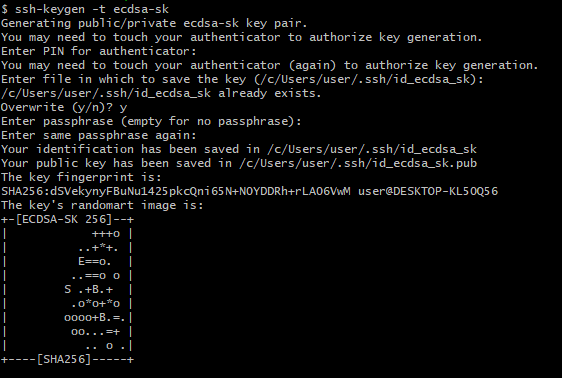Screen dimensions: 562x378
Task: Click the SHA256 key fingerprint string
Action: click(x=176, y=191)
